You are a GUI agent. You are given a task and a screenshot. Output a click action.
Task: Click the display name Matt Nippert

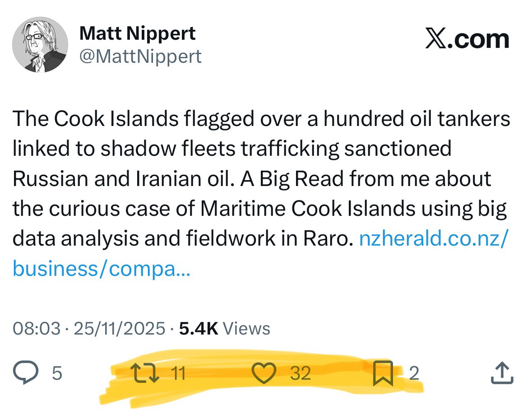138,34
